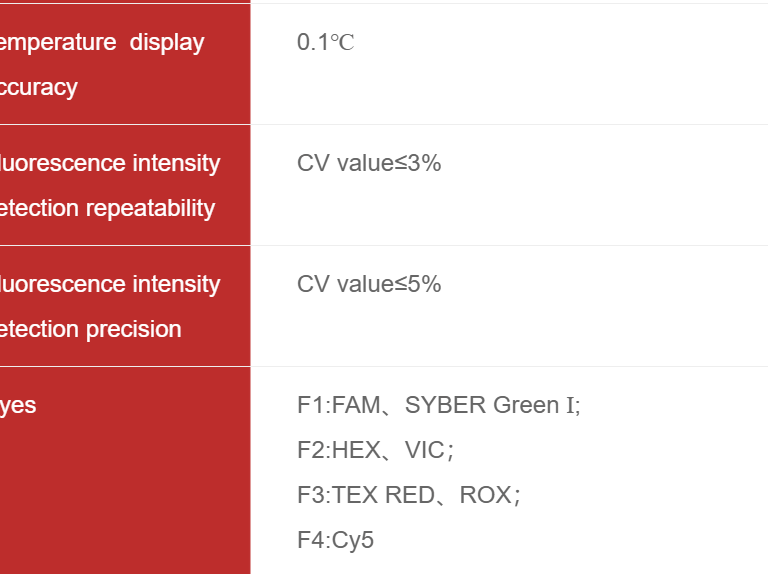
Task: Click the 'yes' dyes row header
Action: (18, 406)
